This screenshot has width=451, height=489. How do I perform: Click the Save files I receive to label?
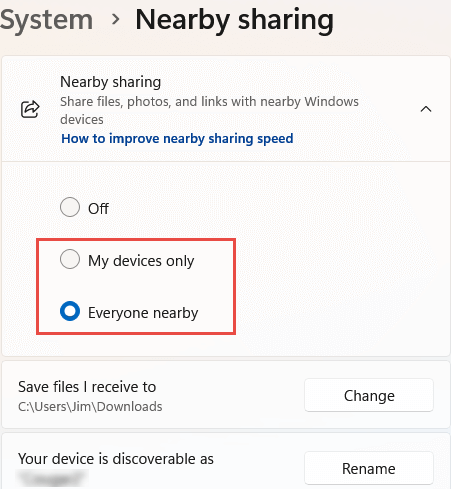tap(87, 387)
